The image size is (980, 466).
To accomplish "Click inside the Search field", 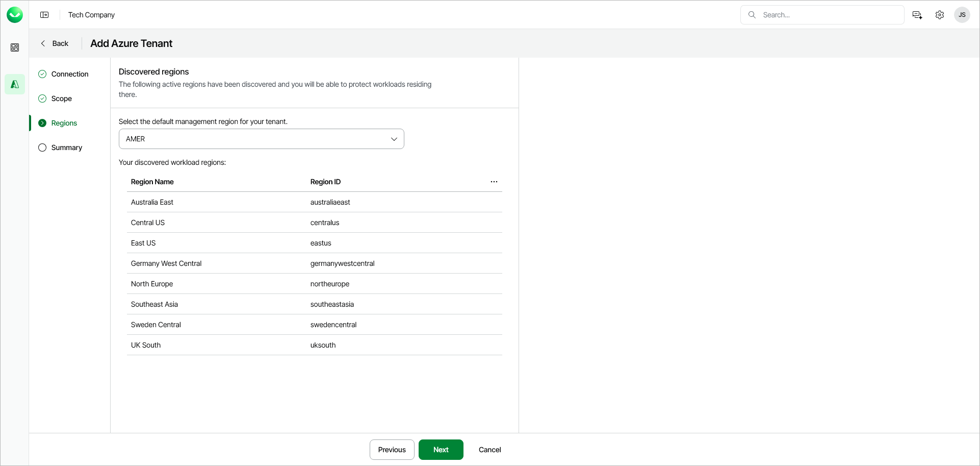I will (822, 15).
